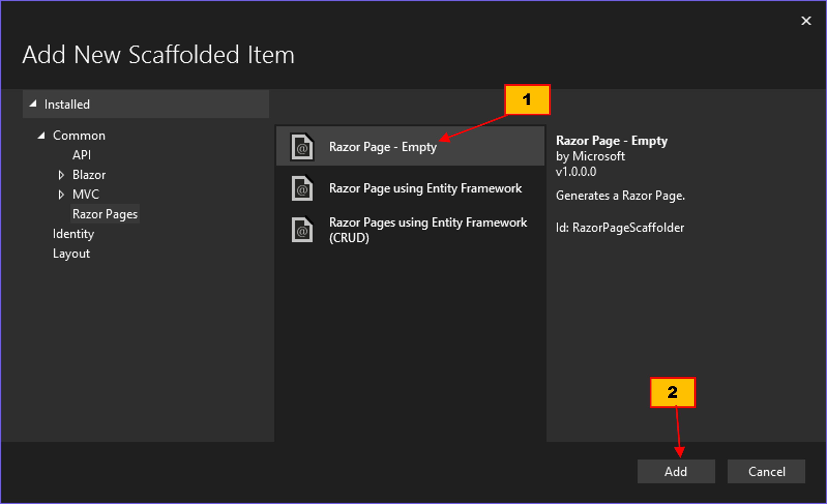Select the API category

[x=82, y=155]
